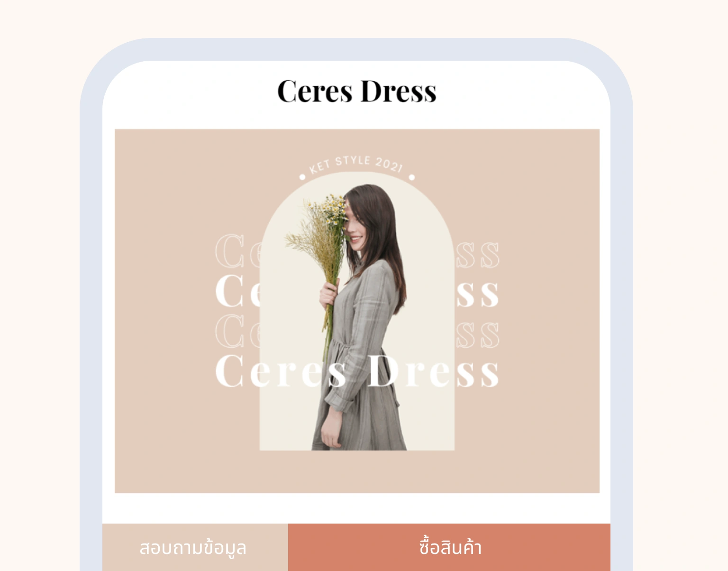728x571 pixels.
Task: Tap the ซื้อสินค้า buy product button
Action: pyautogui.click(x=449, y=547)
